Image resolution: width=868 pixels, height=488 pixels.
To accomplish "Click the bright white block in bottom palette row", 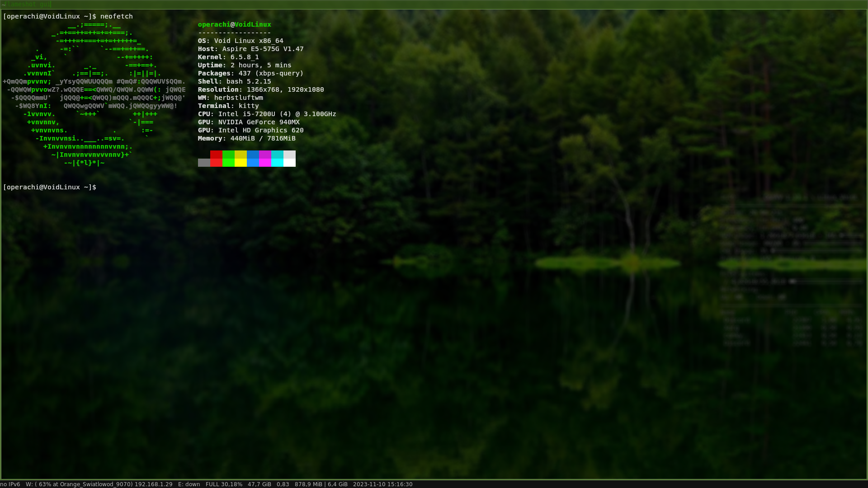I will tap(289, 163).
